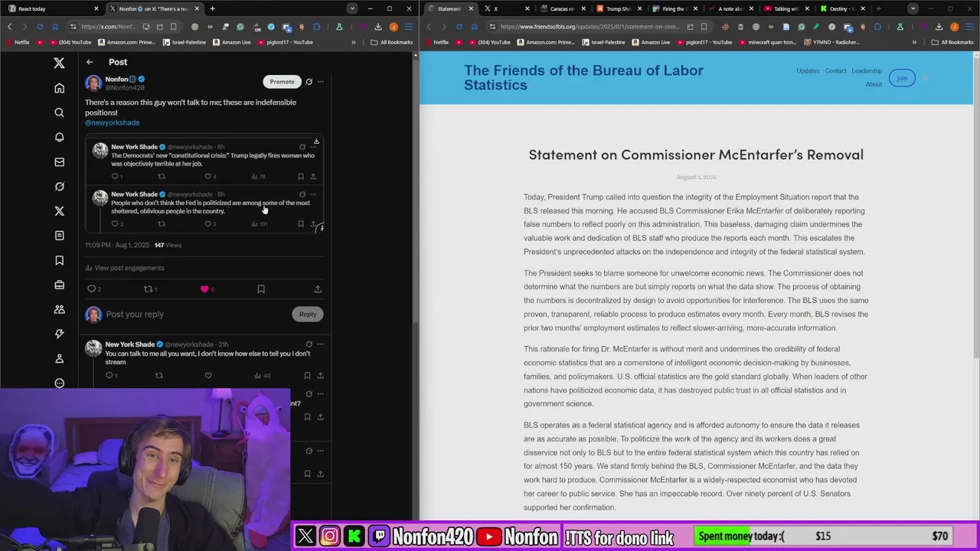Click the X logo above the sidebar

point(59,63)
